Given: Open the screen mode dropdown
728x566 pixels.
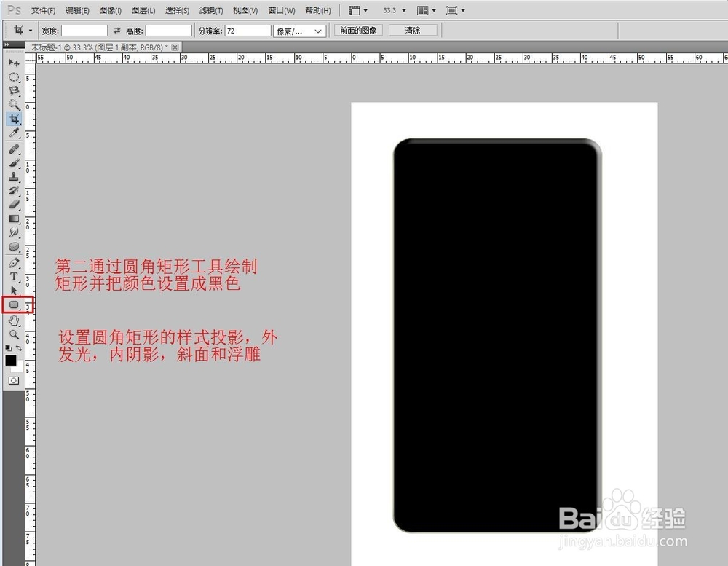Looking at the screenshot, I should 455,10.
